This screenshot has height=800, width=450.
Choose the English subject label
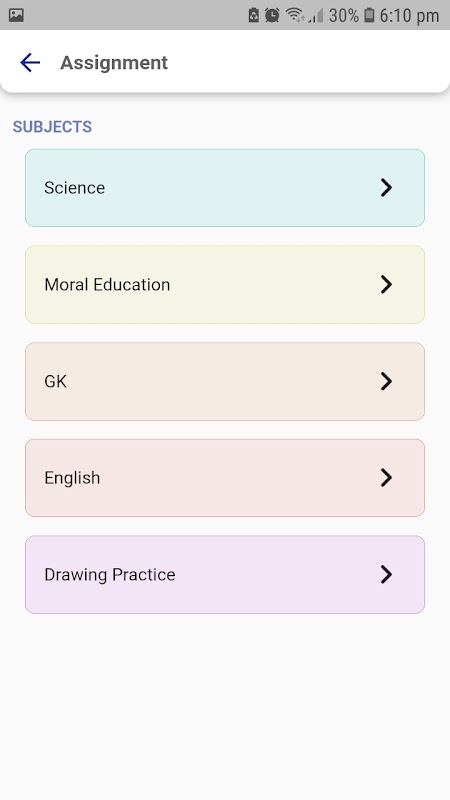point(72,478)
